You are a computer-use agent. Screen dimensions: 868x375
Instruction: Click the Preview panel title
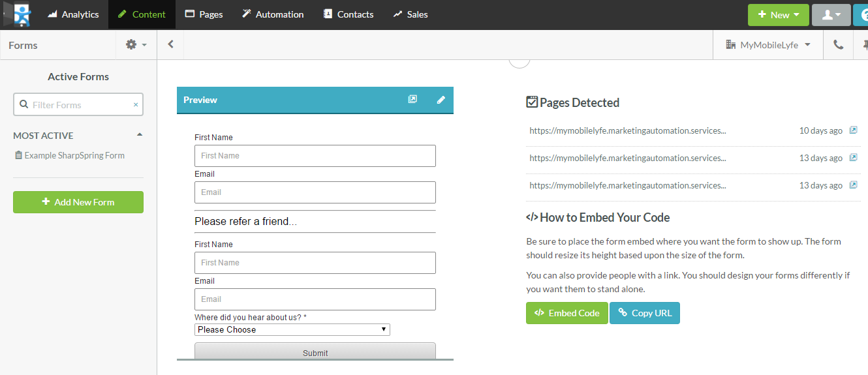(x=200, y=100)
